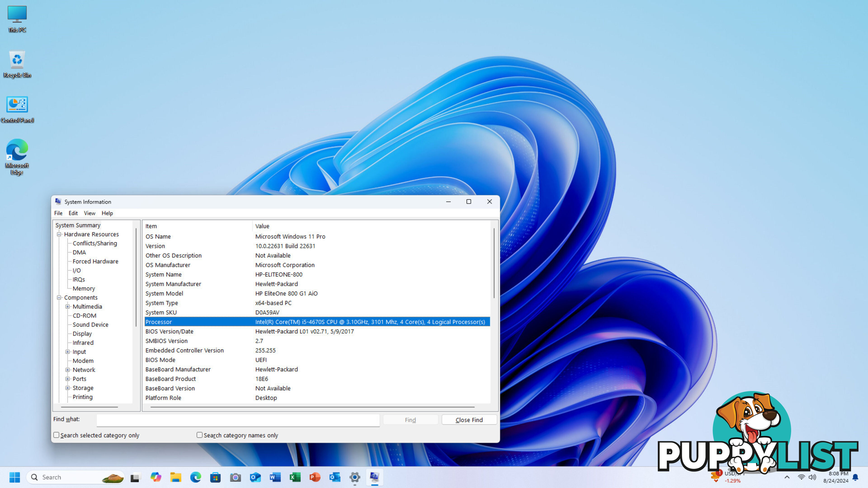
Task: Click the Close Find button
Action: click(x=469, y=420)
